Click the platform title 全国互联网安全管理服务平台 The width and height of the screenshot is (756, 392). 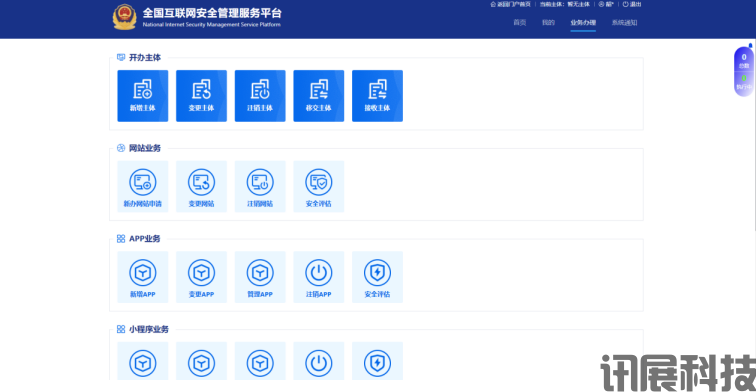(x=212, y=13)
